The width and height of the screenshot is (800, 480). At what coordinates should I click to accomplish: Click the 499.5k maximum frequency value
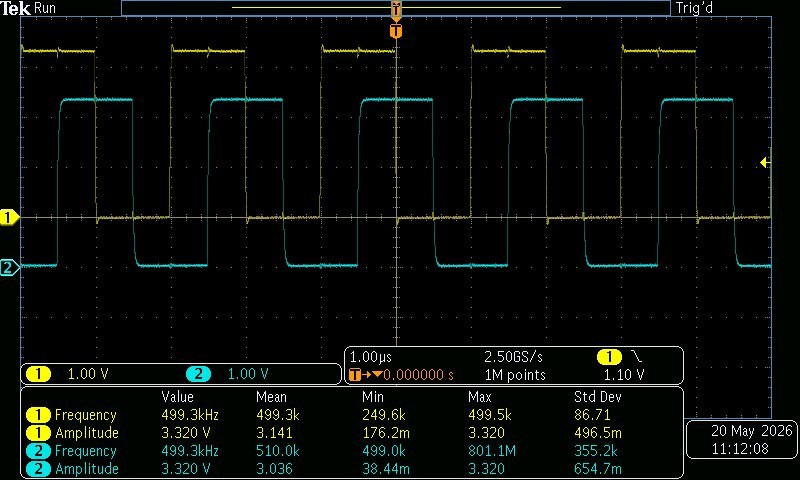pos(490,415)
